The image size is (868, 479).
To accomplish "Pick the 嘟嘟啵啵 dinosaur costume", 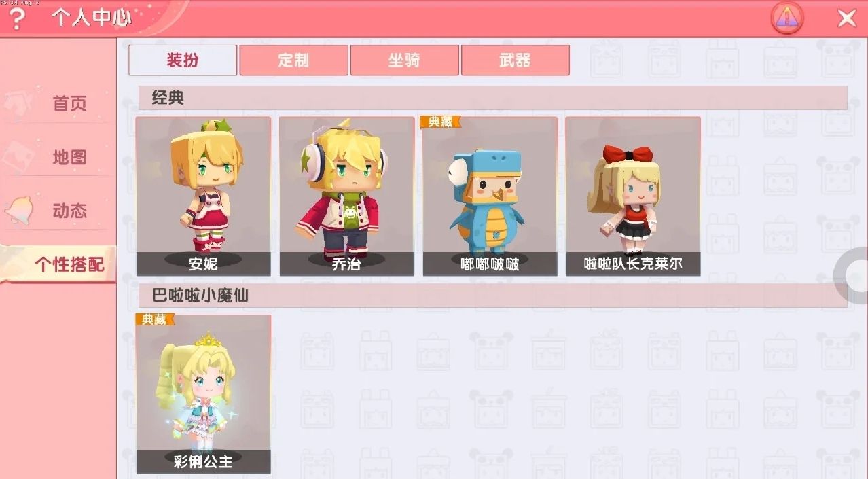I will click(x=490, y=196).
